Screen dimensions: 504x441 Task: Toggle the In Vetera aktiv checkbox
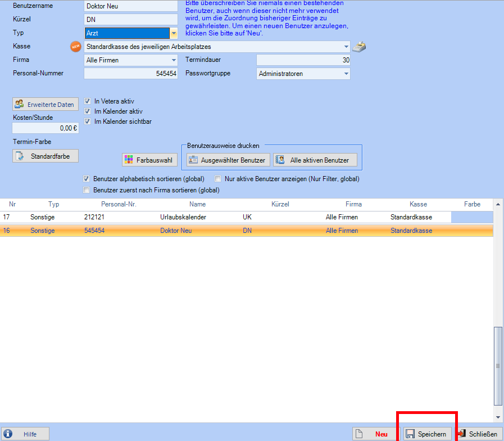87,101
